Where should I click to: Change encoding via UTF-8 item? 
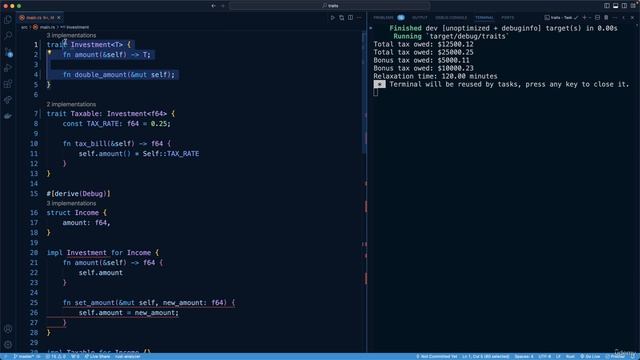coord(544,356)
